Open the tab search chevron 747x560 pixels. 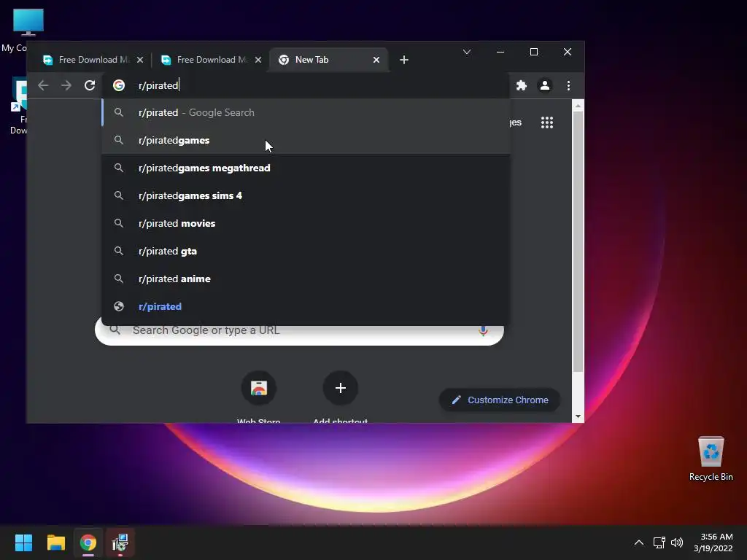pos(467,52)
